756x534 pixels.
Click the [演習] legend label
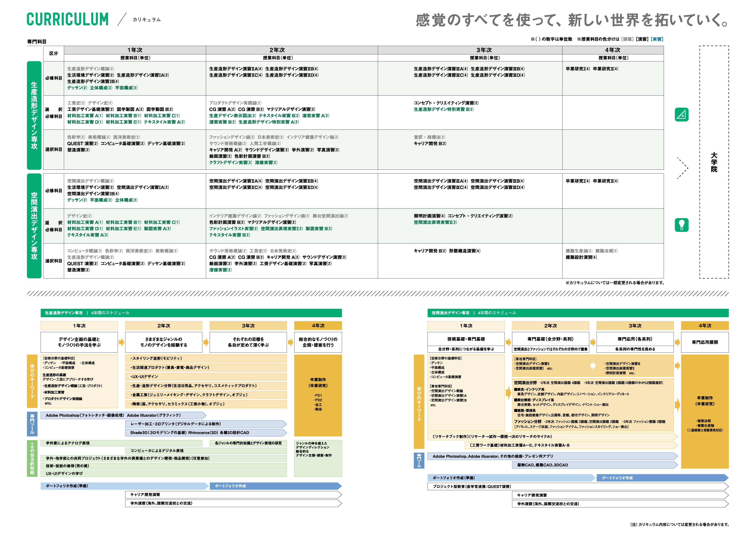coord(642,39)
